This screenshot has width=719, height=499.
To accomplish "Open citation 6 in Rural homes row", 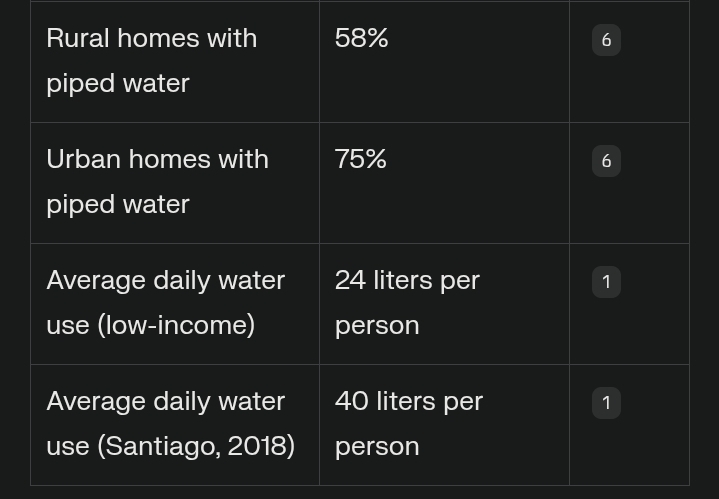I will (x=606, y=40).
